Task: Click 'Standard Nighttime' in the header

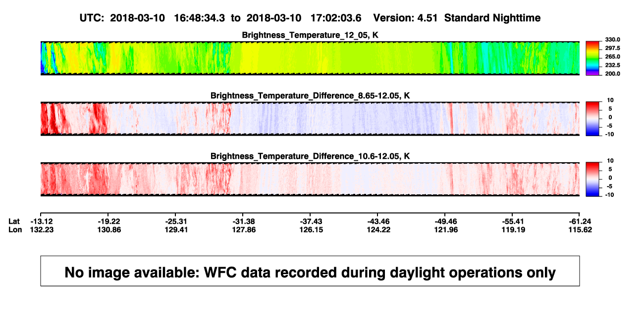Action: 492,18
